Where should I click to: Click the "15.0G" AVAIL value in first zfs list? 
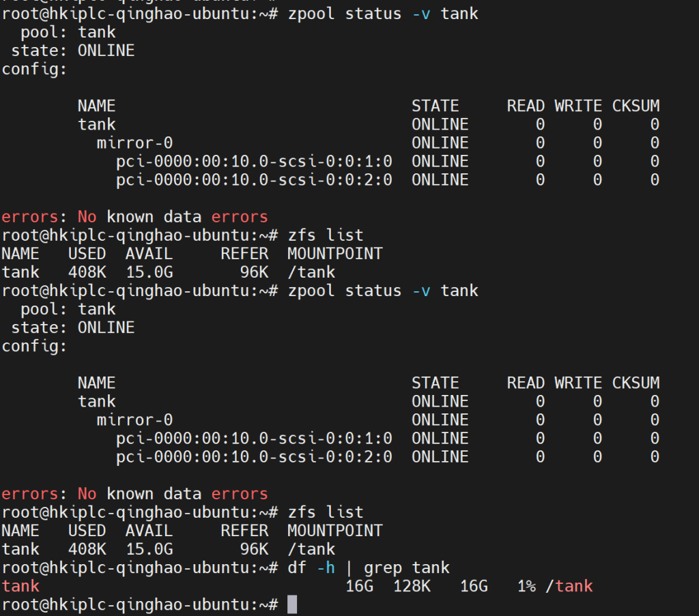click(x=149, y=272)
